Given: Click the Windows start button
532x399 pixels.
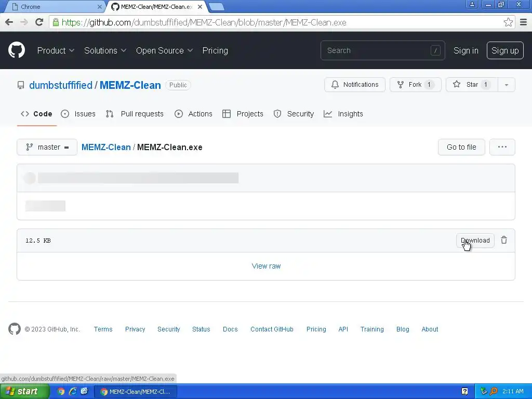Looking at the screenshot, I should [x=25, y=391].
